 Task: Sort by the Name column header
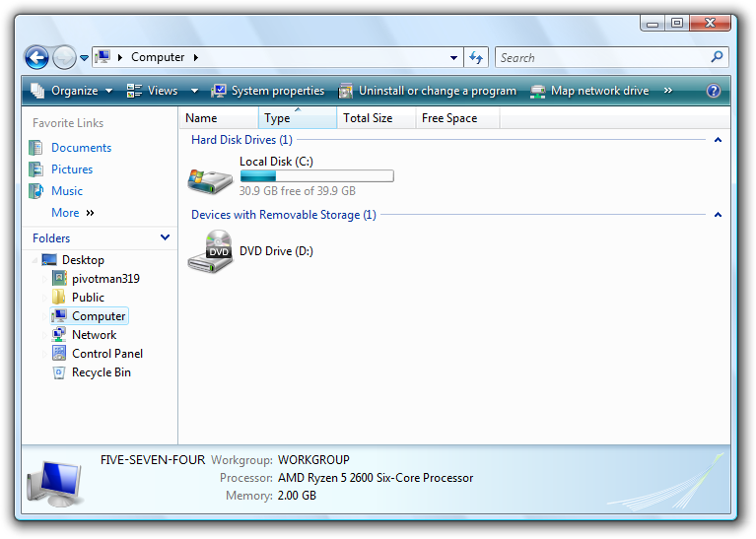(220, 118)
